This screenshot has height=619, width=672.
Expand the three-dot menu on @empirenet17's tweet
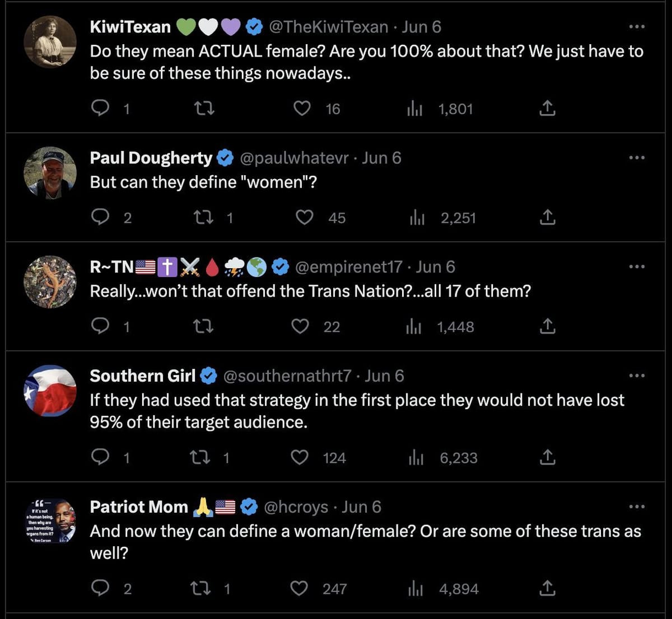(637, 267)
